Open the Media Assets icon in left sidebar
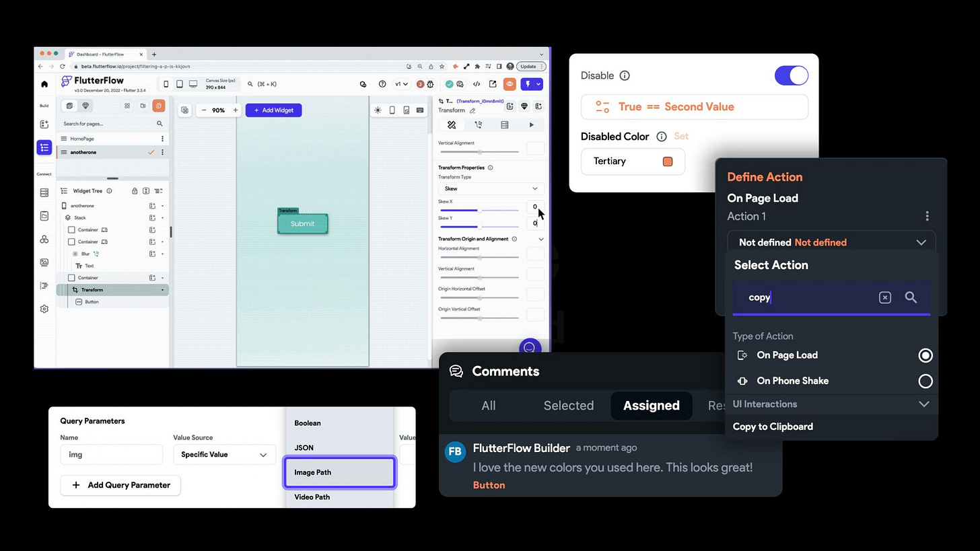Screen dimensions: 980x551 pyautogui.click(x=44, y=262)
